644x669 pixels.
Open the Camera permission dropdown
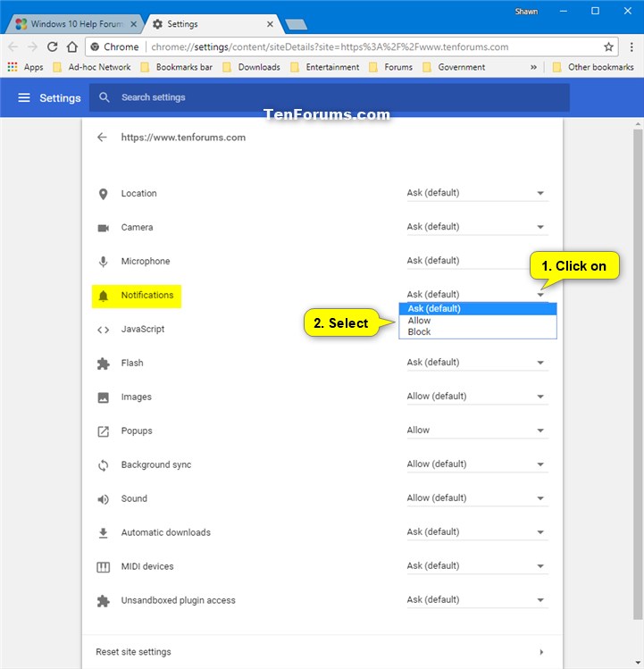(x=477, y=227)
